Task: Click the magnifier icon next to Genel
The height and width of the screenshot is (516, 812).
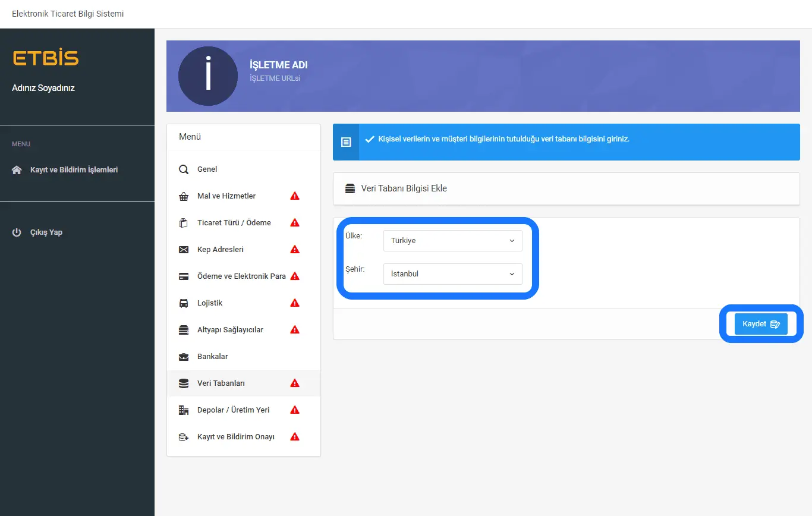Action: click(184, 169)
